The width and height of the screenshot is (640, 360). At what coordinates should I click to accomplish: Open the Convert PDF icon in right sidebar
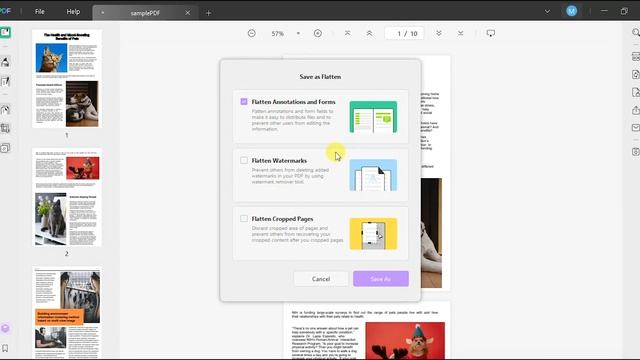pyautogui.click(x=636, y=74)
